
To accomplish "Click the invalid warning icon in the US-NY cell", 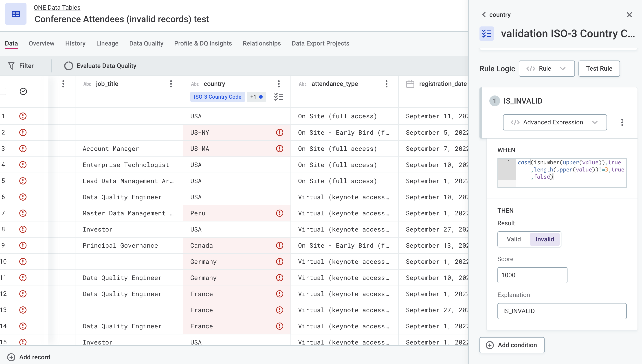I will [x=279, y=132].
